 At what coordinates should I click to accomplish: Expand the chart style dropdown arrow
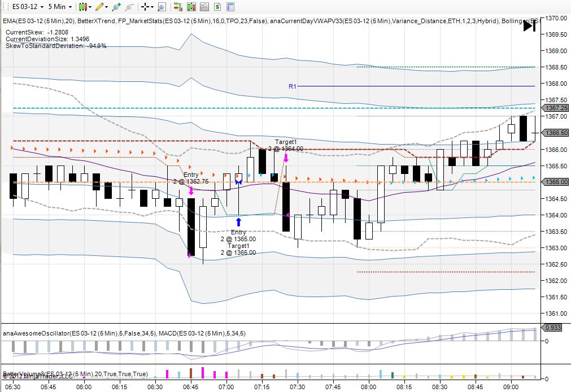[90, 7]
